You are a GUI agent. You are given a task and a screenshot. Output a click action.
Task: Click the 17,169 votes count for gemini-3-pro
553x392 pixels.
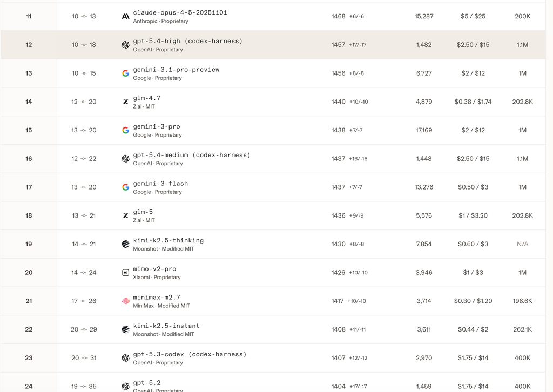pos(424,130)
